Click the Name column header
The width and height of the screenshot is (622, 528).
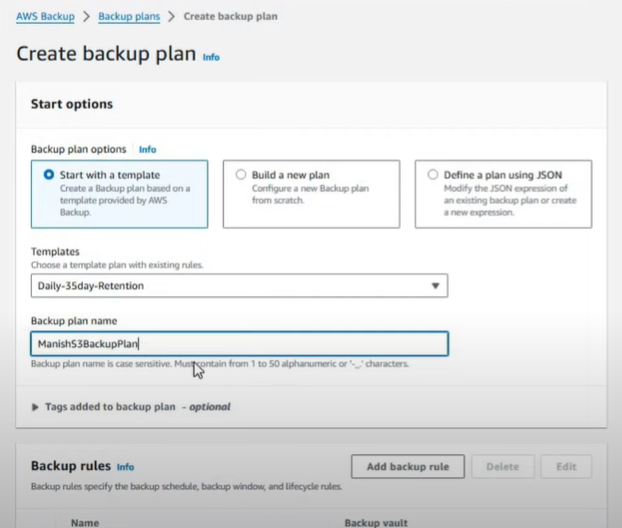click(x=85, y=523)
